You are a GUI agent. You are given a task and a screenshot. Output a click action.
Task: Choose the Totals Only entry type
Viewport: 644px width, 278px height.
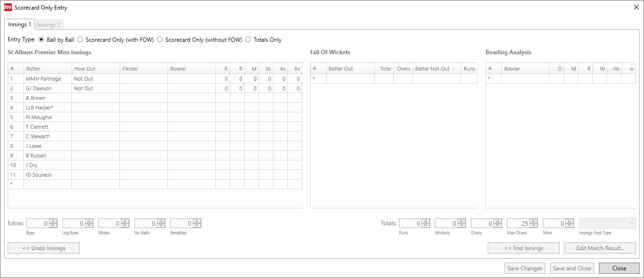(x=248, y=40)
